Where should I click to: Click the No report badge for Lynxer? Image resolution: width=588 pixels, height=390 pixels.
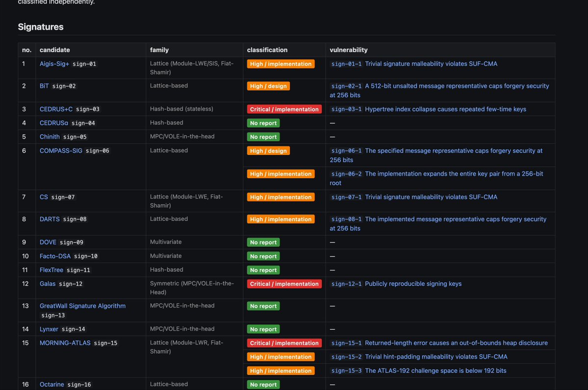point(263,329)
